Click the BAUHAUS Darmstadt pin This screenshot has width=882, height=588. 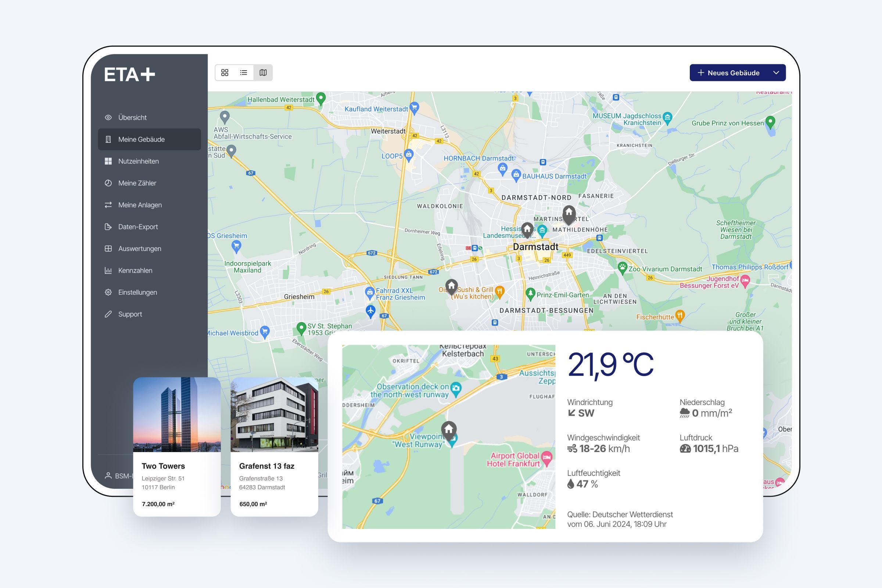click(x=516, y=175)
